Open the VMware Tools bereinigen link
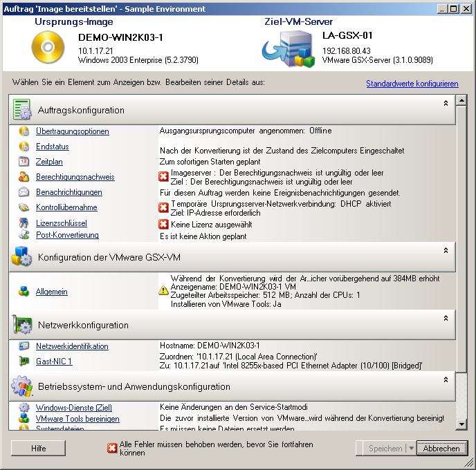The image size is (476, 470). pyautogui.click(x=77, y=419)
